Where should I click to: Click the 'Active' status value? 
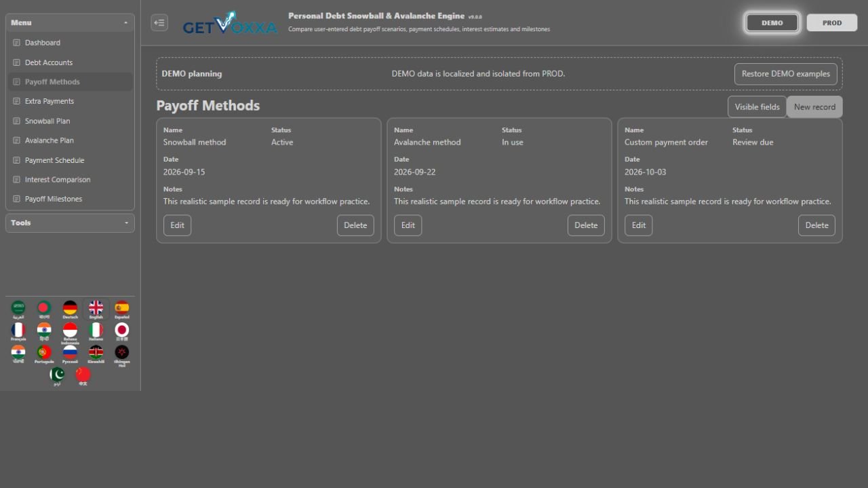282,143
